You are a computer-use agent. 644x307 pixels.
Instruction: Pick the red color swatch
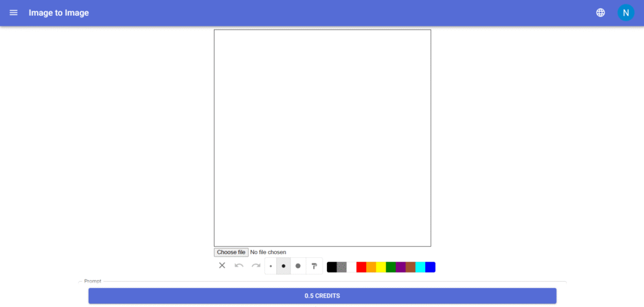tap(361, 267)
